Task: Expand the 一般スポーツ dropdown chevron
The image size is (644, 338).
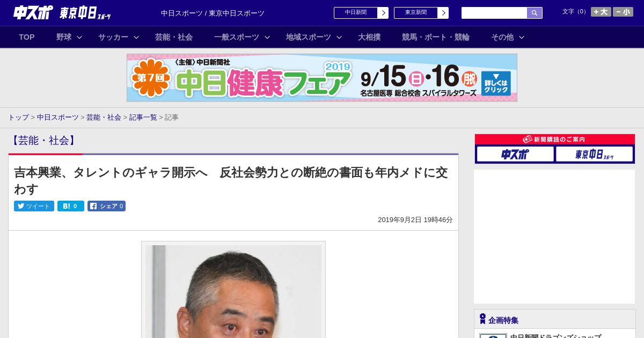Action: [x=267, y=38]
